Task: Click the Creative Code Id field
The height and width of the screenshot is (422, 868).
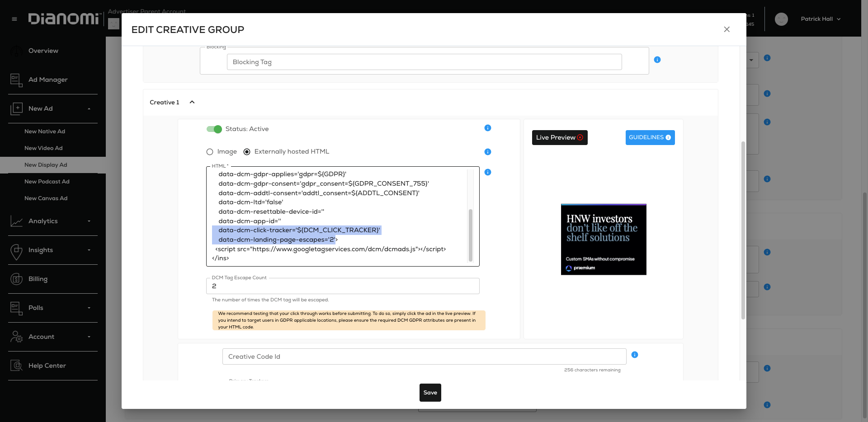Action: point(425,356)
